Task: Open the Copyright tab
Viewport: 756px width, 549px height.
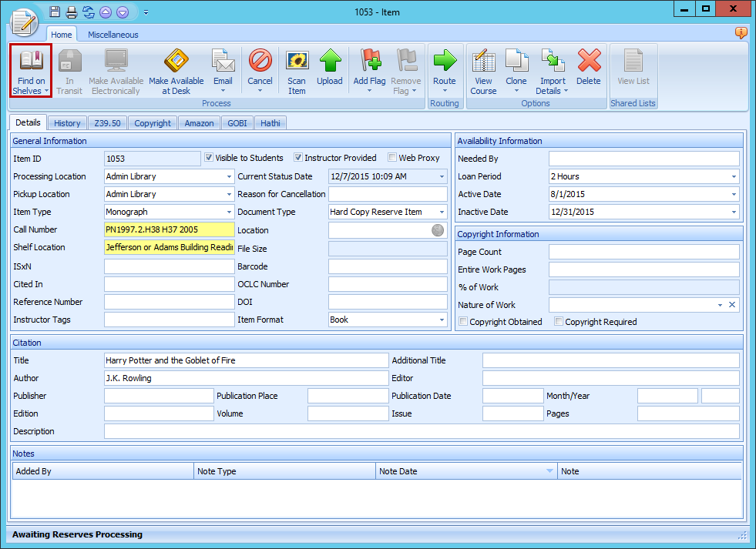Action: [x=153, y=123]
